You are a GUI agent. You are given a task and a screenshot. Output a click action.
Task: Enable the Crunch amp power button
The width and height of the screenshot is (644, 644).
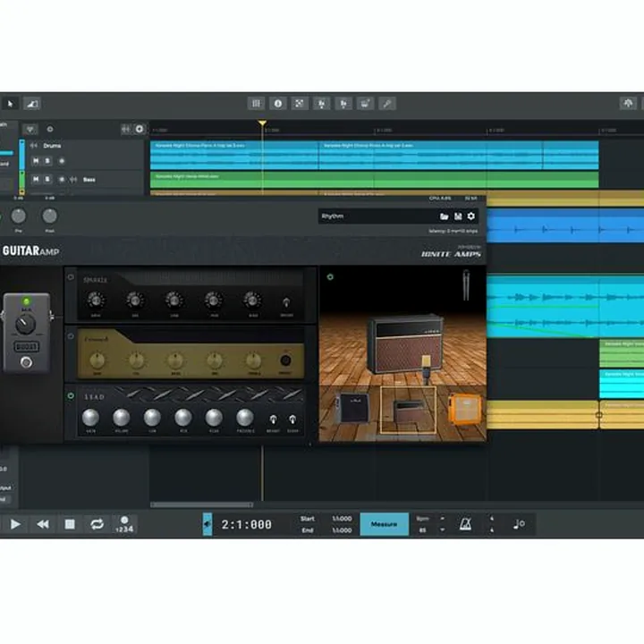pos(71,336)
